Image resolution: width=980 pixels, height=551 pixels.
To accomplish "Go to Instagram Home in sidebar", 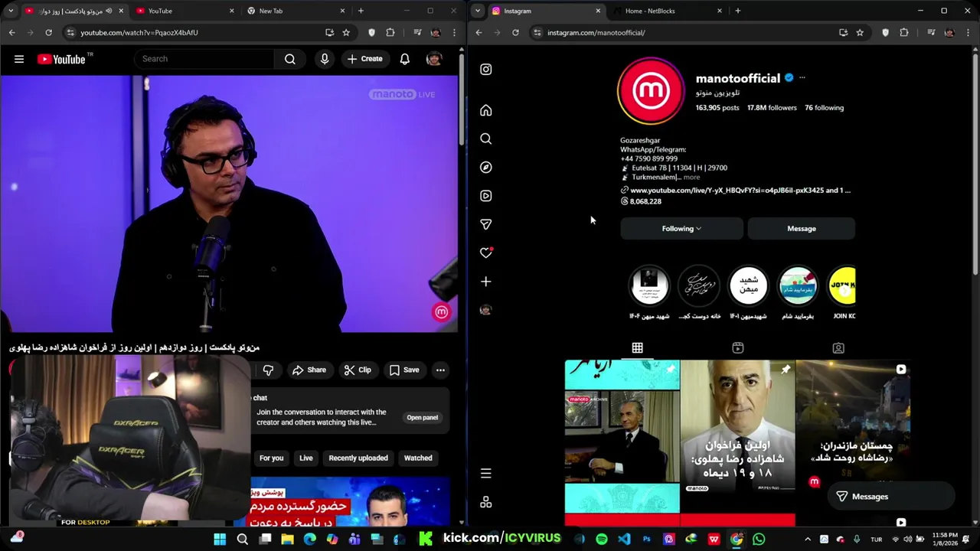I will point(486,110).
